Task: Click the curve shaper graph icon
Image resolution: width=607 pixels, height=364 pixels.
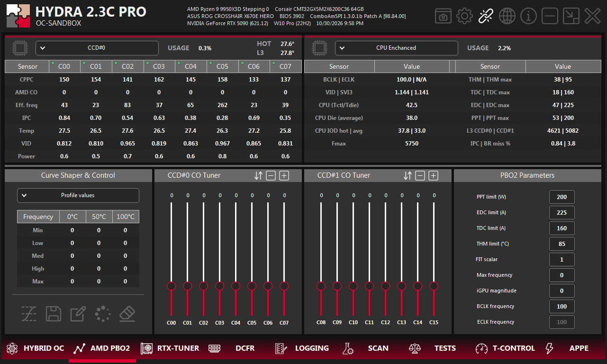Action: pos(29,313)
